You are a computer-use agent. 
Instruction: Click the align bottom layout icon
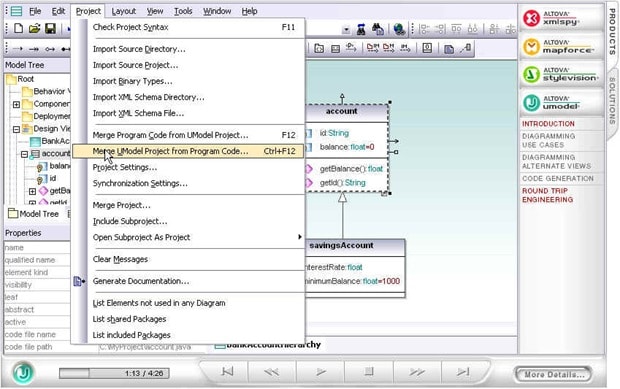tap(473, 29)
